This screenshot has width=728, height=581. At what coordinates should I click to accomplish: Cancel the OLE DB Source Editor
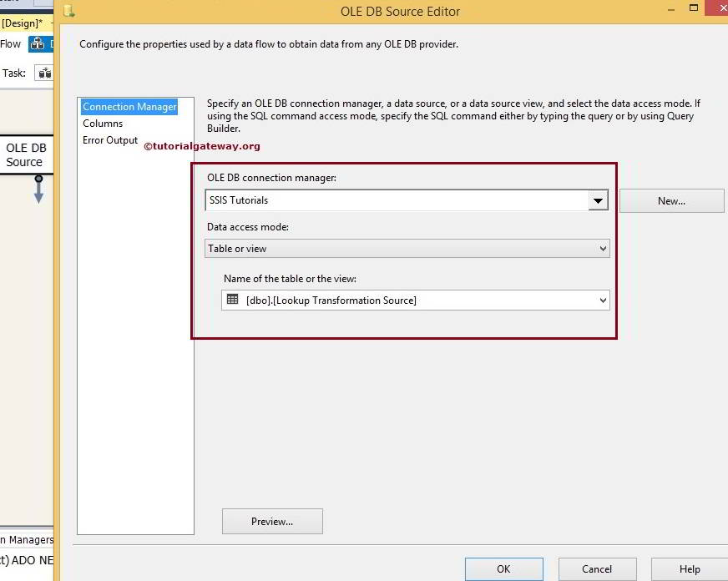coord(597,568)
